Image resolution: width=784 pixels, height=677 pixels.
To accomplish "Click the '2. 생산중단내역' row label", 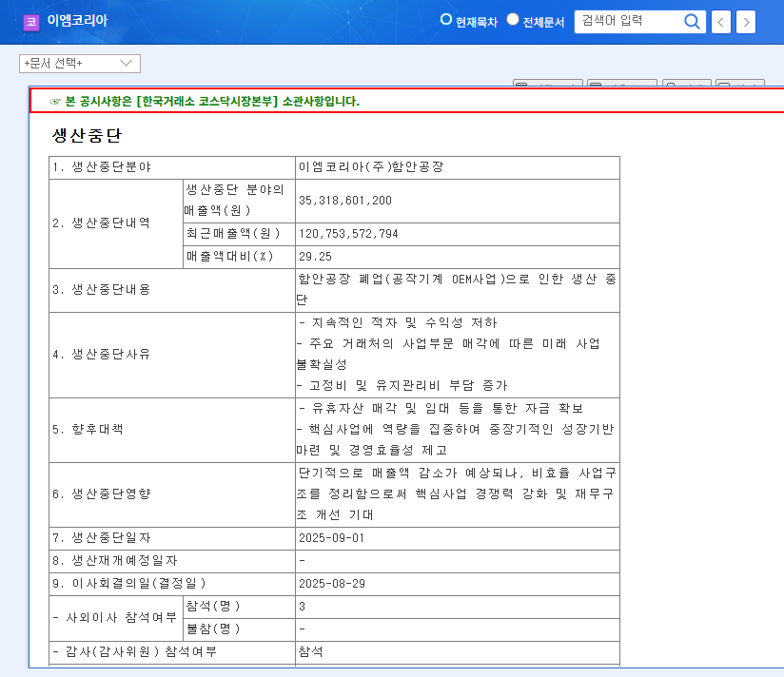I will pos(102,222).
